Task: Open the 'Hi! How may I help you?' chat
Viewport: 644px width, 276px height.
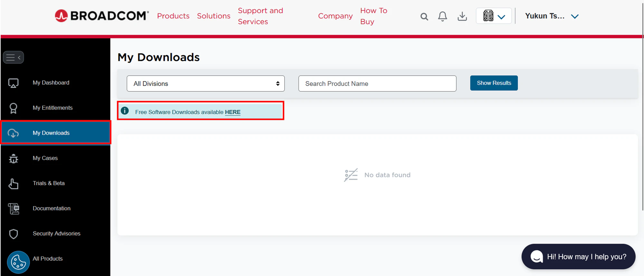Action: coord(578,257)
